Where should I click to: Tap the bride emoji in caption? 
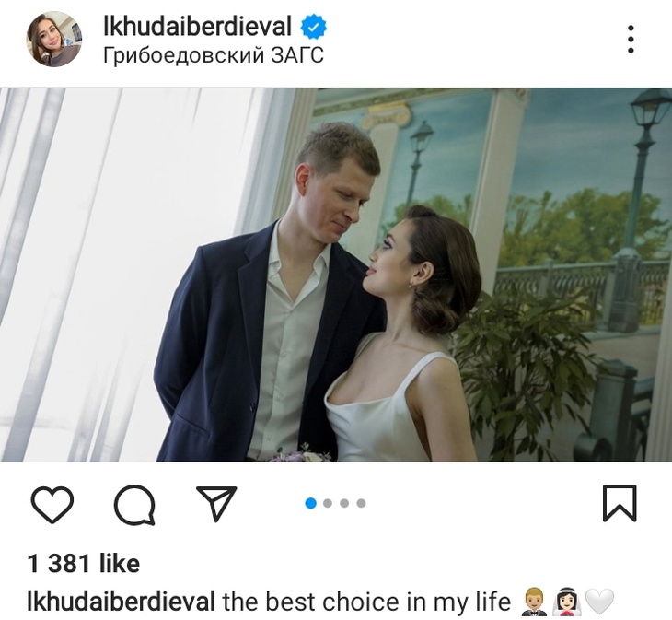click(568, 602)
